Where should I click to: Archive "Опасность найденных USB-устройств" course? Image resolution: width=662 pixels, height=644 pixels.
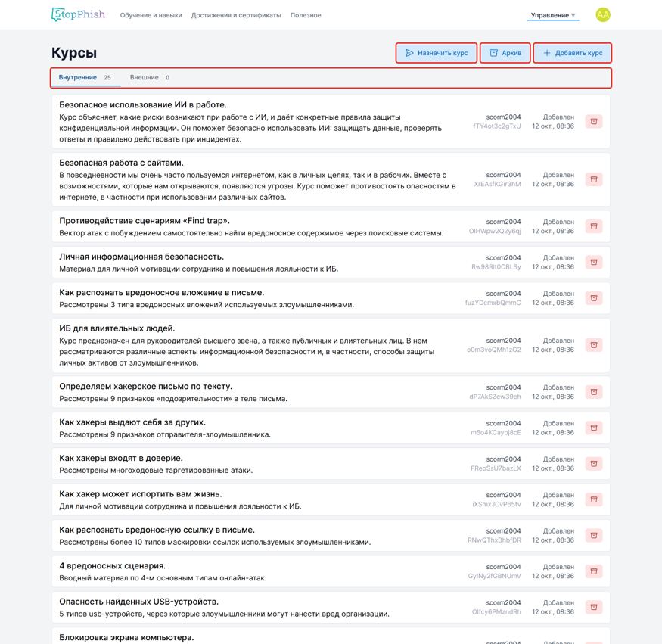[x=594, y=607]
